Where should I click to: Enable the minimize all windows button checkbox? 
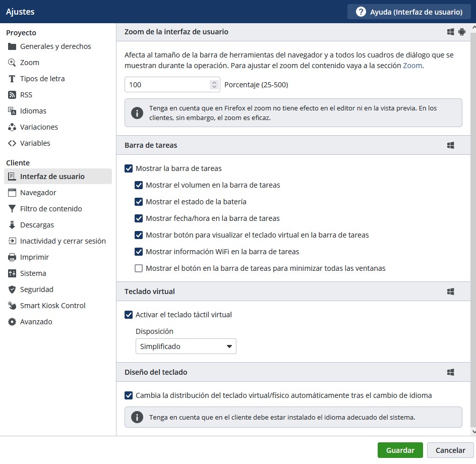[x=139, y=268]
